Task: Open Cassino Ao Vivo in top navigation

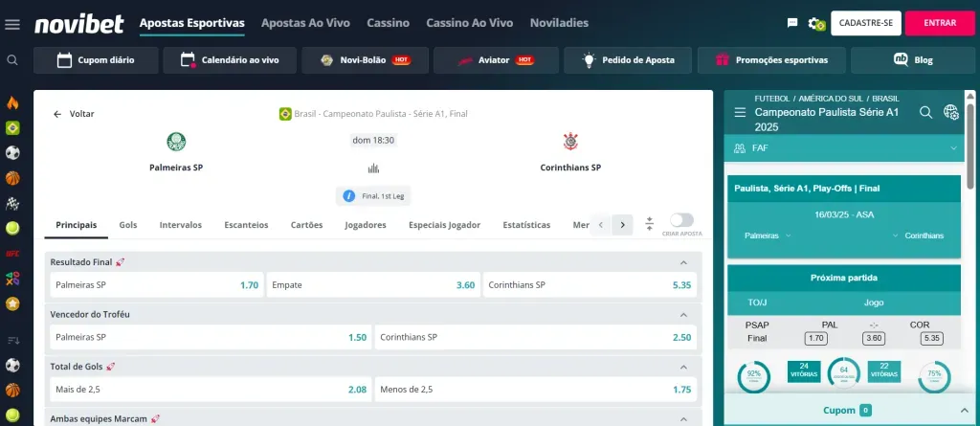Action: click(470, 23)
